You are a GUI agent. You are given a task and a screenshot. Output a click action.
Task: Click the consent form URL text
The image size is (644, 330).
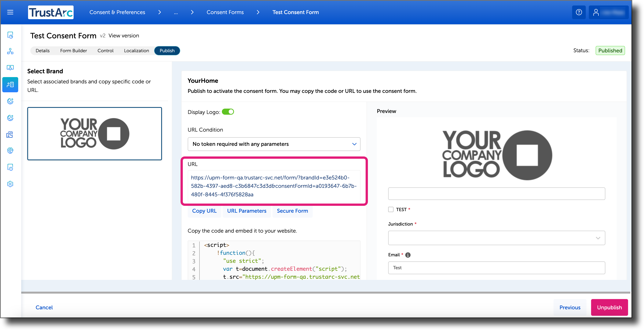point(274,186)
